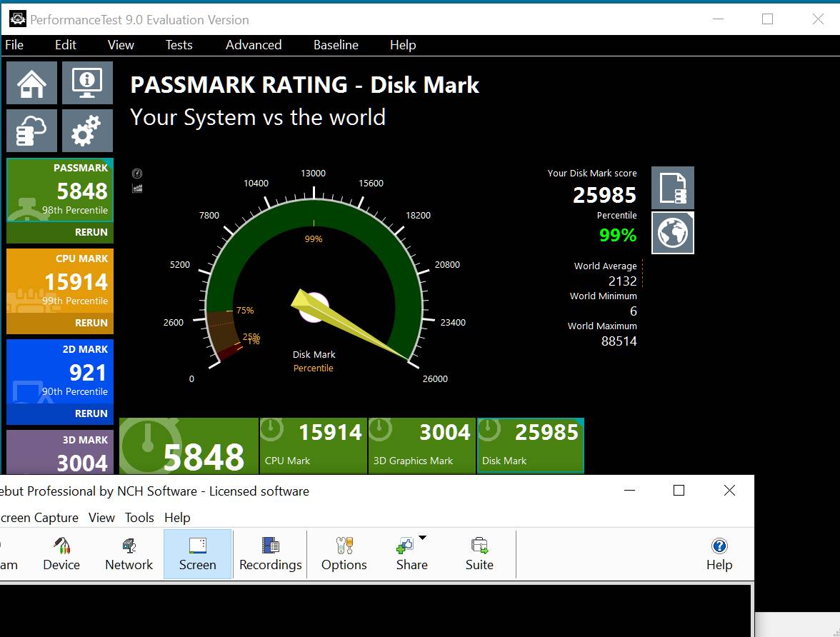
Task: Open Debut's Help menu
Action: click(x=177, y=518)
